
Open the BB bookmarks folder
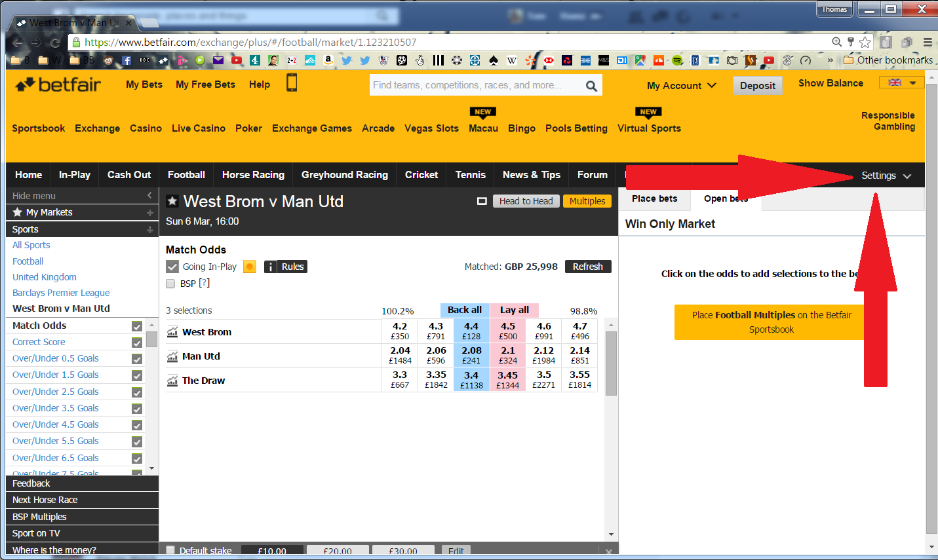81,60
